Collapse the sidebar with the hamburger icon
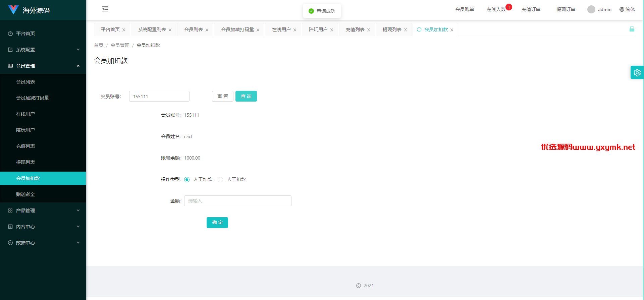Screen dimensions: 644x300 pos(105,9)
